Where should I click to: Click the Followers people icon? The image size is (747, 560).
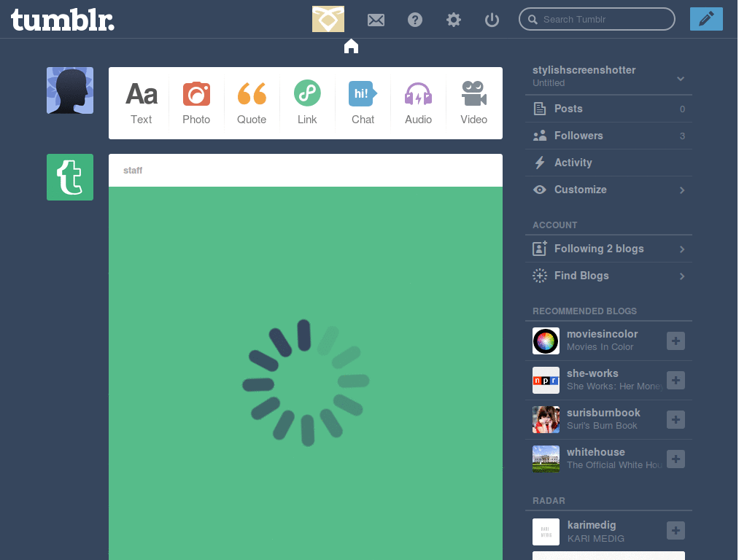click(540, 136)
